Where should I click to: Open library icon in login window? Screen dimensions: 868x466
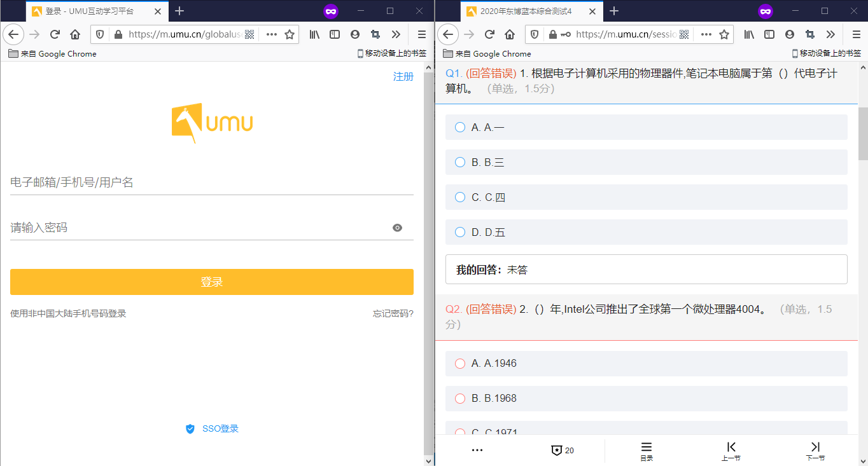tap(314, 35)
